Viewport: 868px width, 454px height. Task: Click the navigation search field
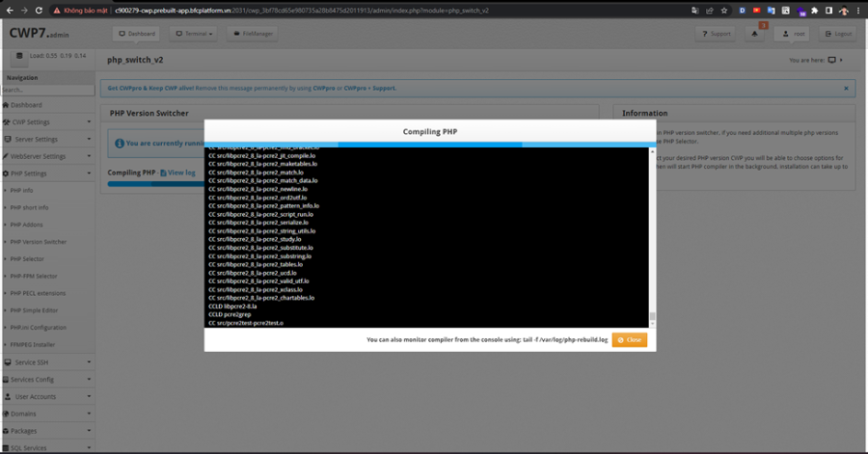point(47,90)
